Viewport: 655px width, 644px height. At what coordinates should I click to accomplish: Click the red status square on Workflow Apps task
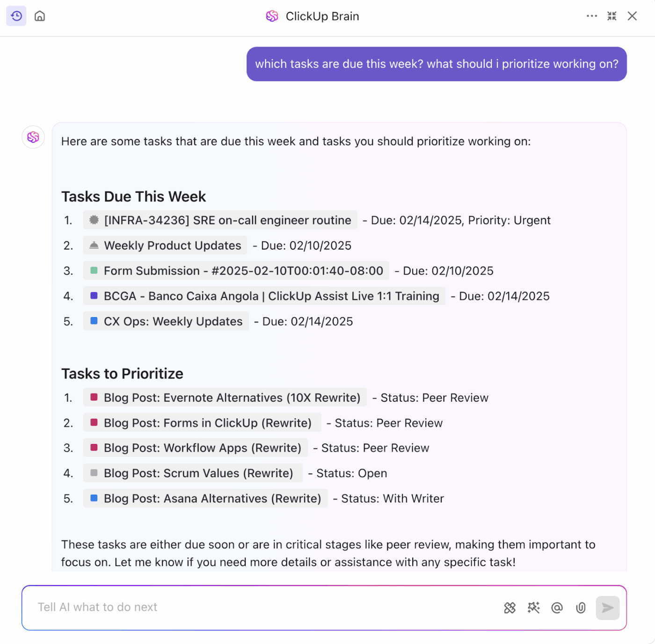(x=93, y=448)
